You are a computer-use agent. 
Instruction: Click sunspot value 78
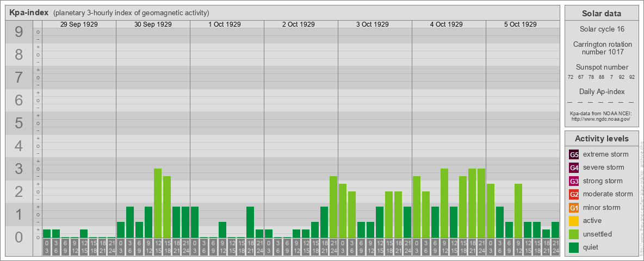click(591, 77)
